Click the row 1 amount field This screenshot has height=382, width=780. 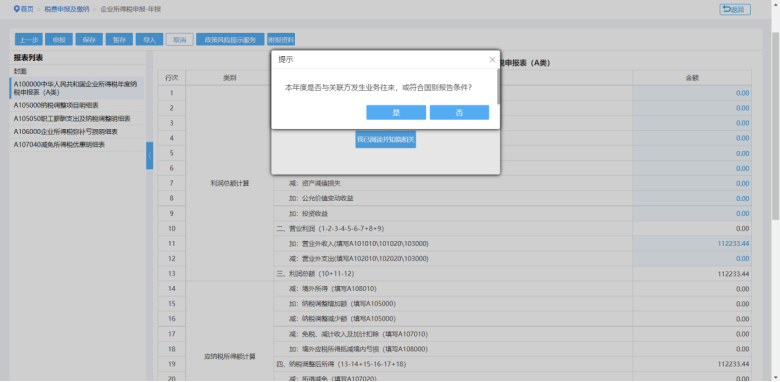pos(692,93)
